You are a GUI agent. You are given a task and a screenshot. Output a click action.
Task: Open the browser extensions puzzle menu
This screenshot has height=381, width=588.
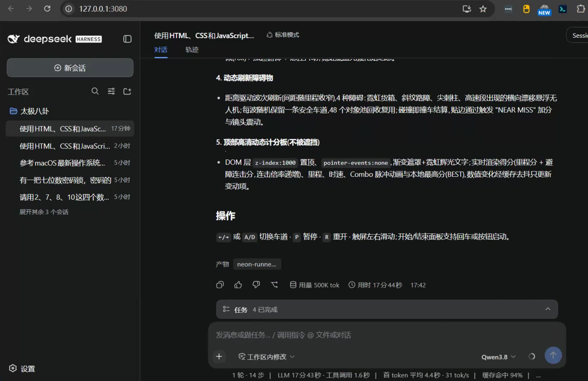coord(581,9)
